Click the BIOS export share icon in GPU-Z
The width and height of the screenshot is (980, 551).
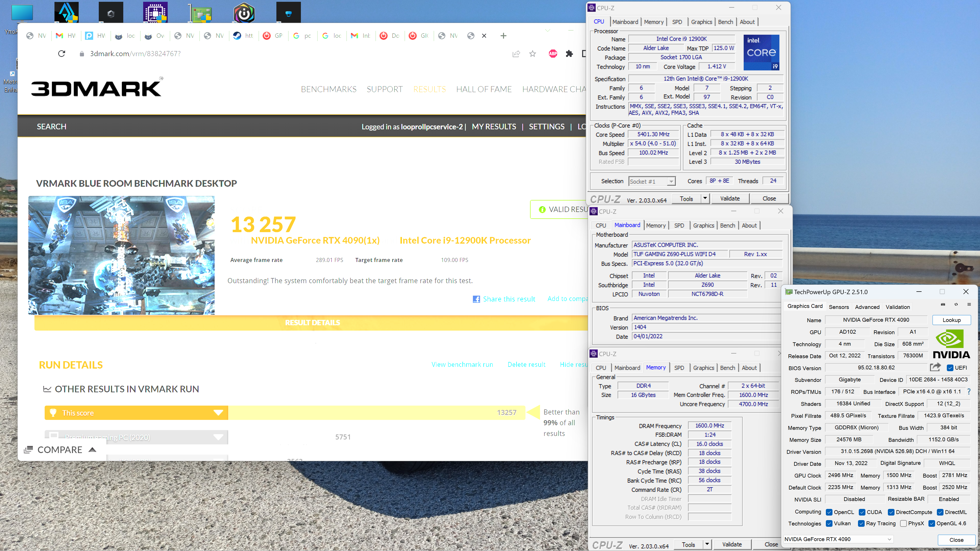(935, 367)
